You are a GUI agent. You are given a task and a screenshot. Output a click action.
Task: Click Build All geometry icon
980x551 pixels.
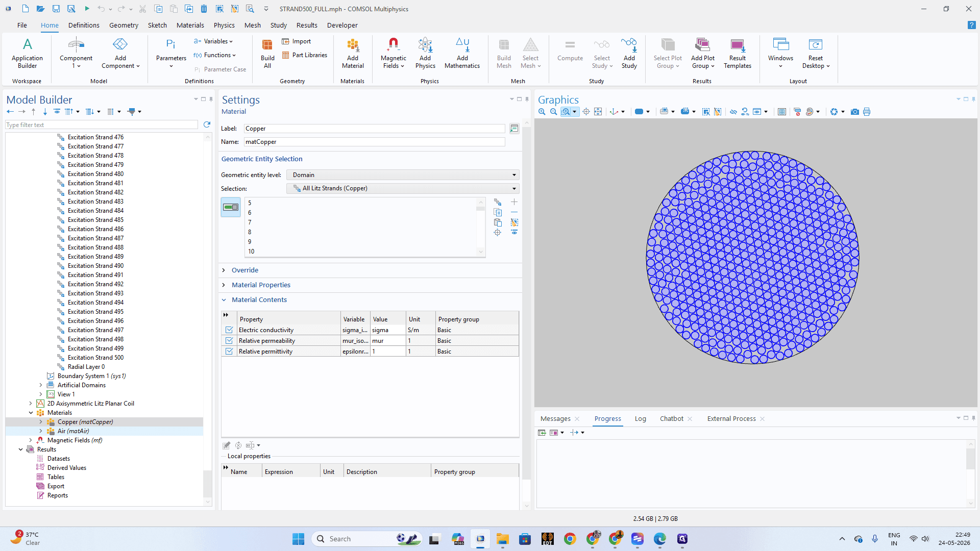[x=267, y=53]
